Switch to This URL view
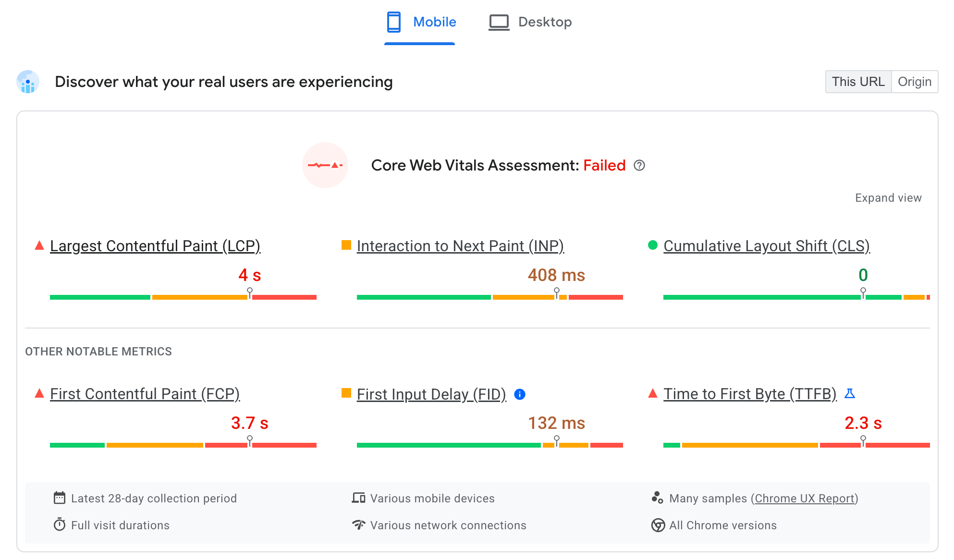Viewport: 954px width, 560px height. point(858,81)
